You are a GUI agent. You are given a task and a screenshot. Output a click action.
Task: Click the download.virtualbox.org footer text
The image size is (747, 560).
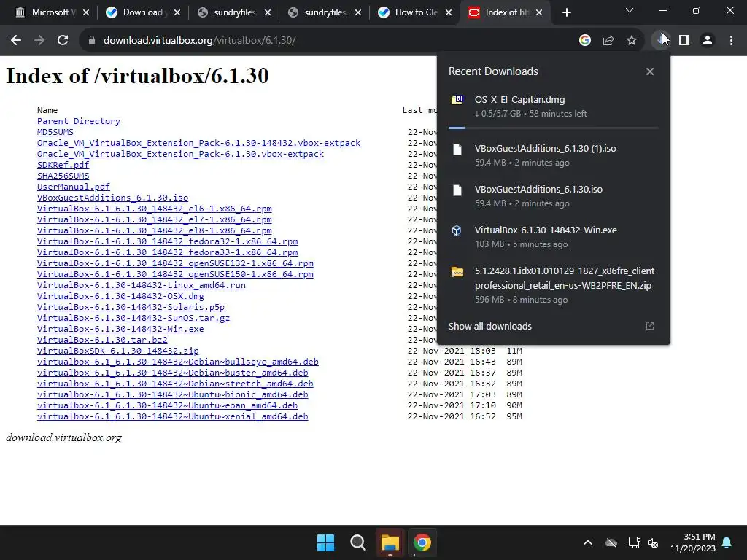click(64, 437)
